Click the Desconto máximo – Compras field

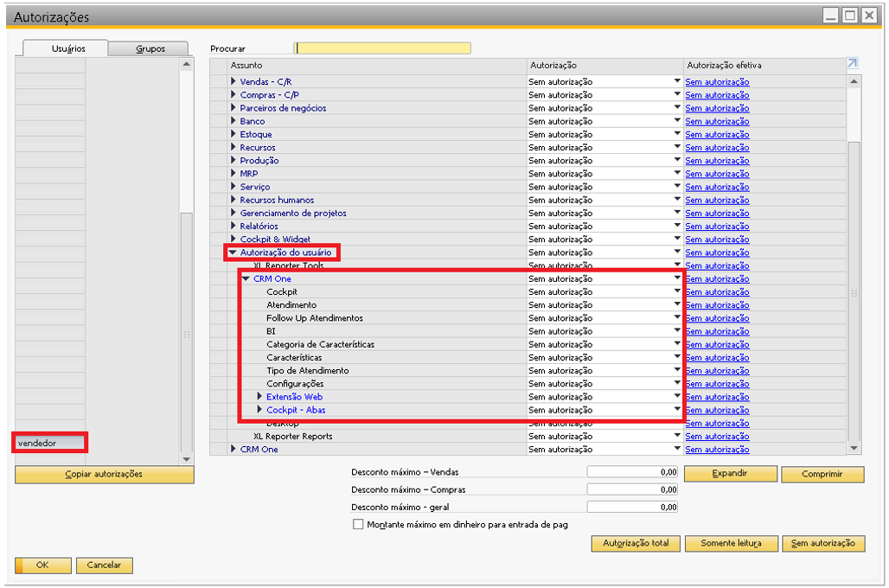tap(632, 489)
